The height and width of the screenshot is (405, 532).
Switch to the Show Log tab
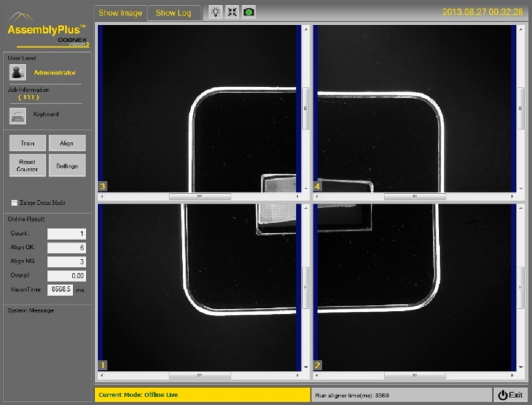(x=173, y=13)
